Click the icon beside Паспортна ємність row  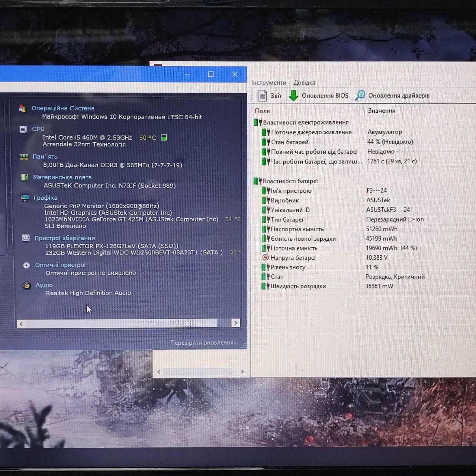pyautogui.click(x=266, y=229)
